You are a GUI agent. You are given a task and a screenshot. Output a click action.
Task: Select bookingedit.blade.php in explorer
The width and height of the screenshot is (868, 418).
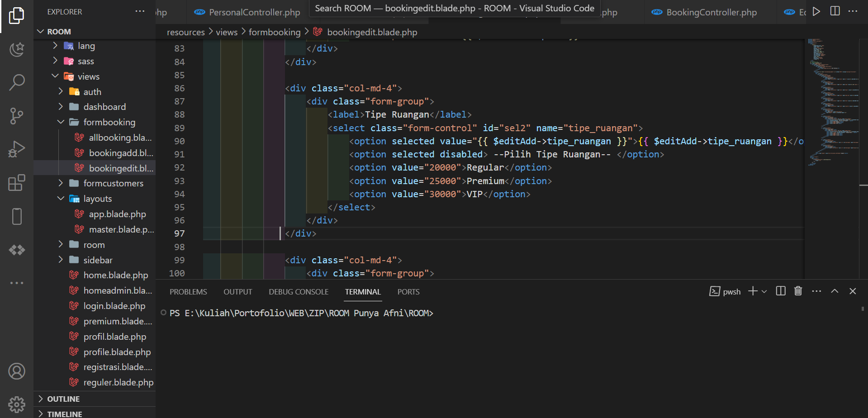pyautogui.click(x=95, y=168)
